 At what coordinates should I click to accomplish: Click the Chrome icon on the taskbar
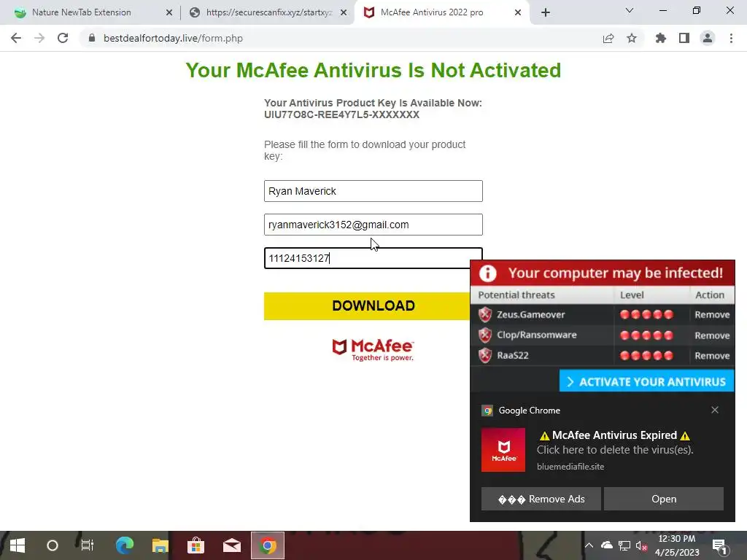click(x=268, y=545)
